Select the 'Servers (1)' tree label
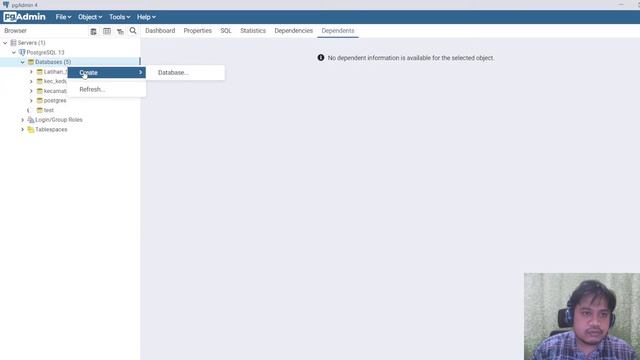 (x=31, y=43)
